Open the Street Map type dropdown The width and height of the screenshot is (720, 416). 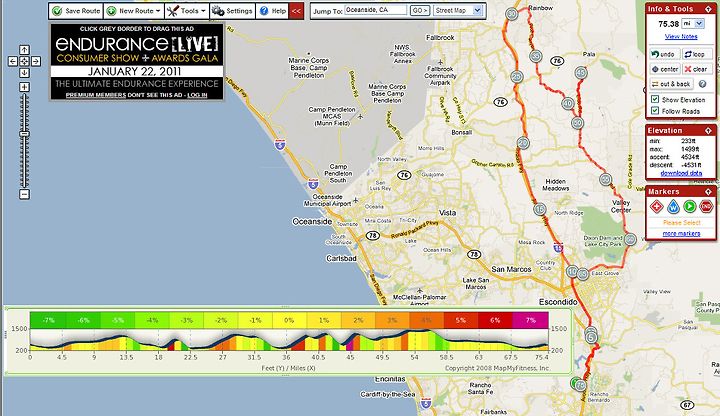(x=457, y=10)
